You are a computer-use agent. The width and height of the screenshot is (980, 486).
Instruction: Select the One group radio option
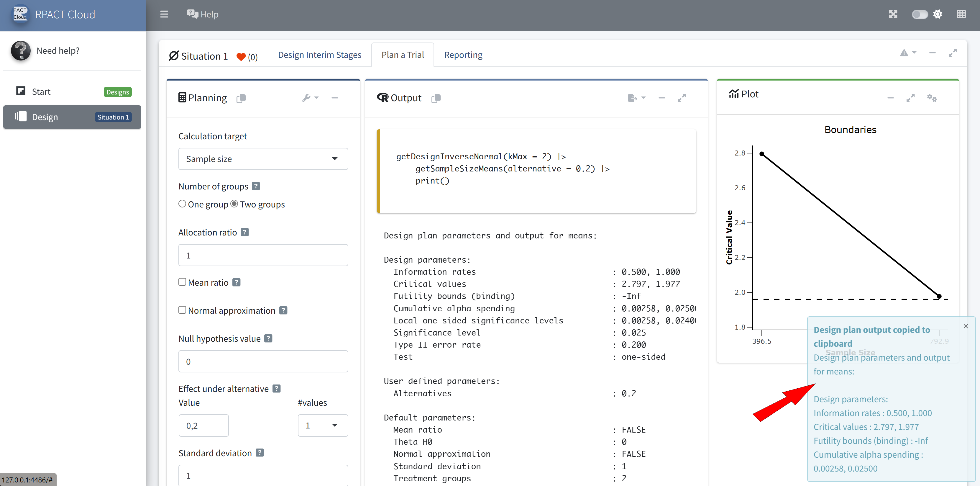[182, 204]
